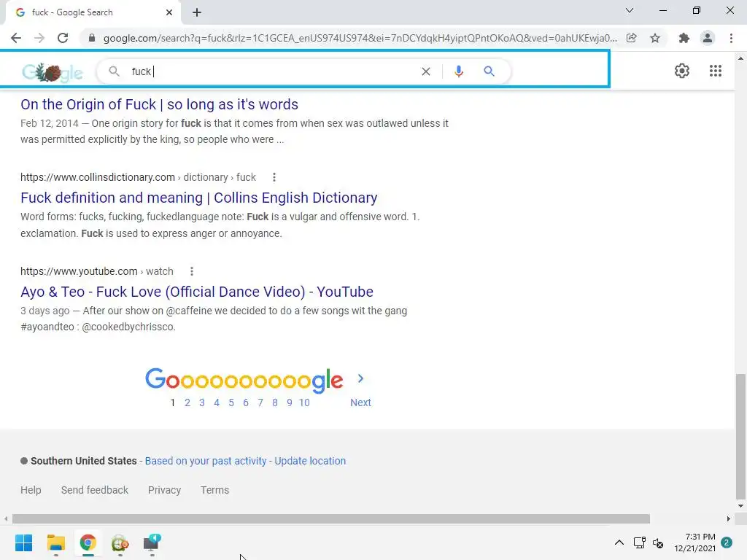The height and width of the screenshot is (560, 747).
Task: Open the Help footer link
Action: pyautogui.click(x=31, y=490)
